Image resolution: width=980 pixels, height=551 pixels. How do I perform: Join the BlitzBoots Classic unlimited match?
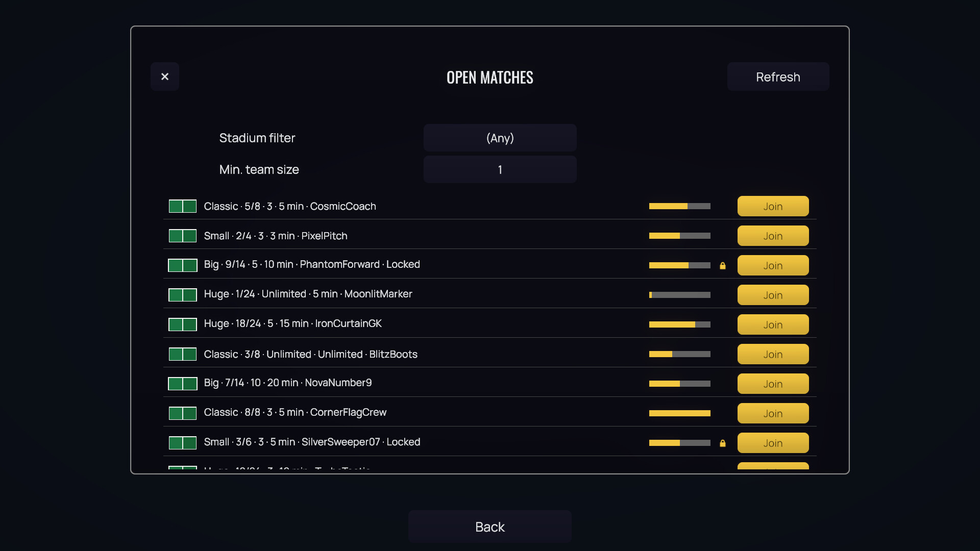tap(773, 354)
